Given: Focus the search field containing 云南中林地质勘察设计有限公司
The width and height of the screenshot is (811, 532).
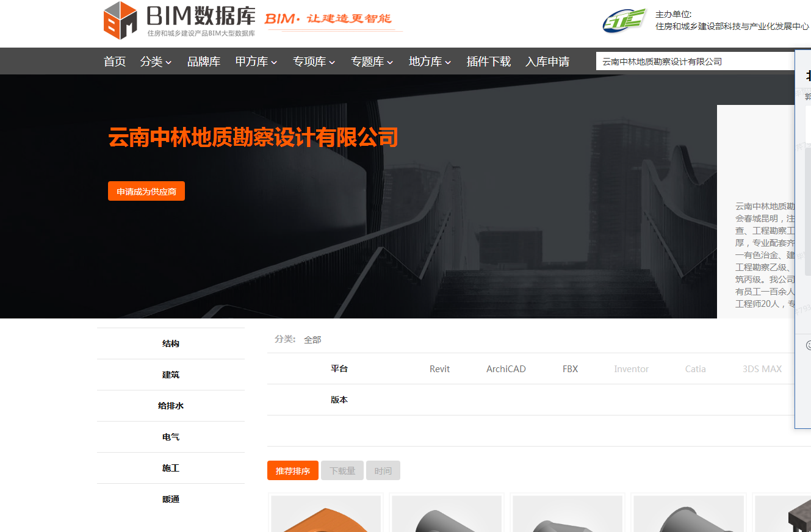Looking at the screenshot, I should (x=695, y=62).
